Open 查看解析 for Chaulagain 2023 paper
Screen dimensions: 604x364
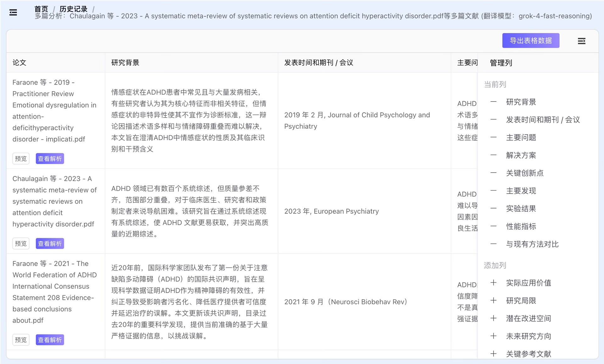point(50,244)
